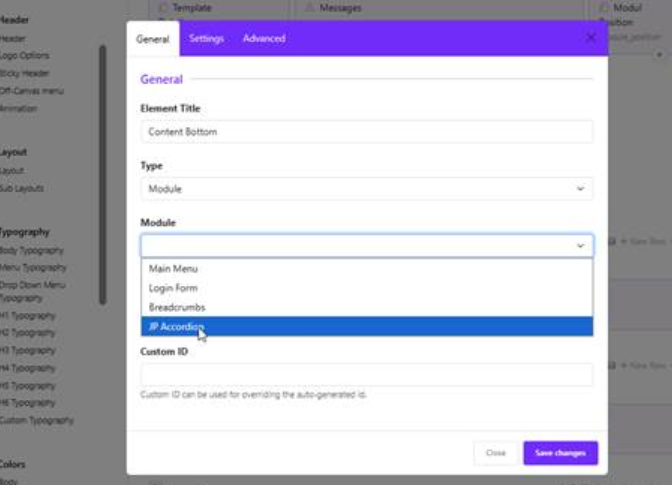
Task: Open H2 Typography sidebar item
Action: tap(28, 333)
